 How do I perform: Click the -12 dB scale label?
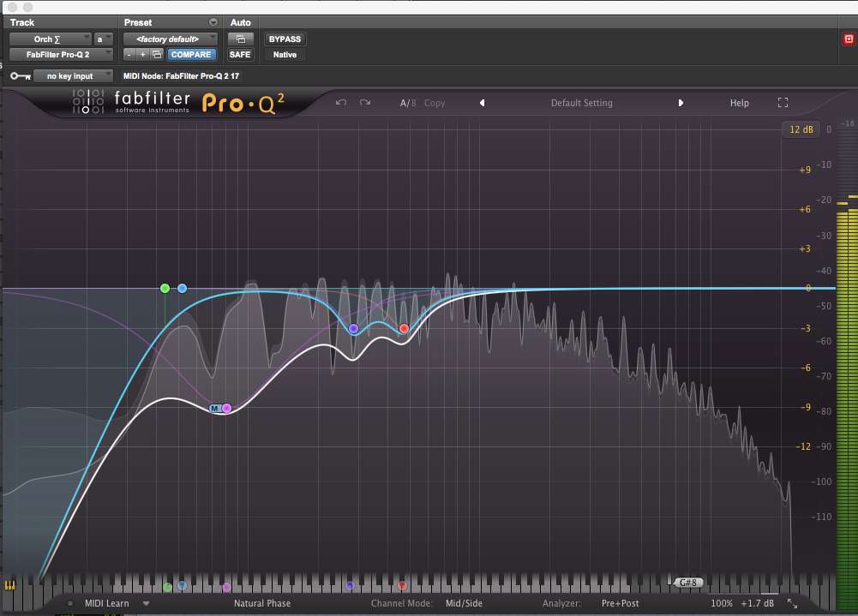pyautogui.click(x=803, y=446)
